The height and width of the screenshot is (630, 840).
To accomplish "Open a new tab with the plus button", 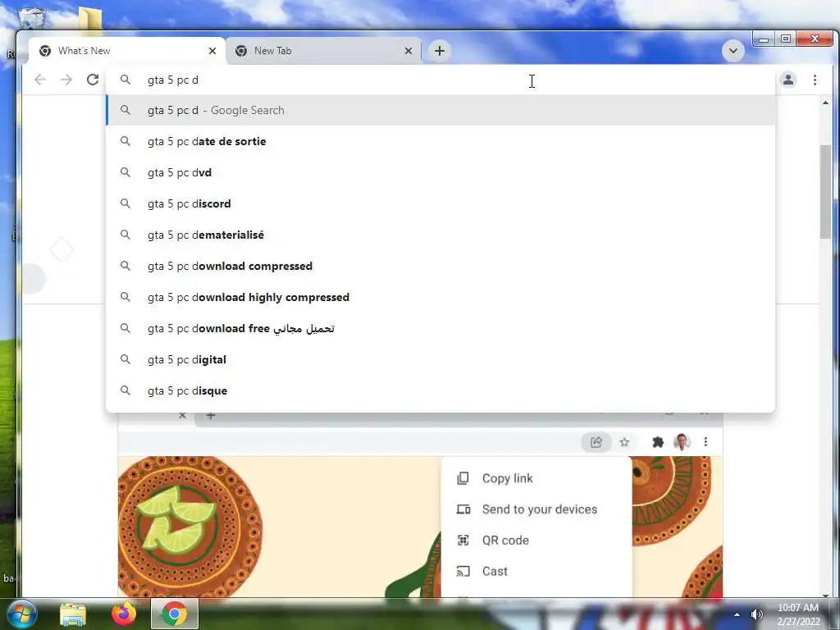I will click(440, 51).
